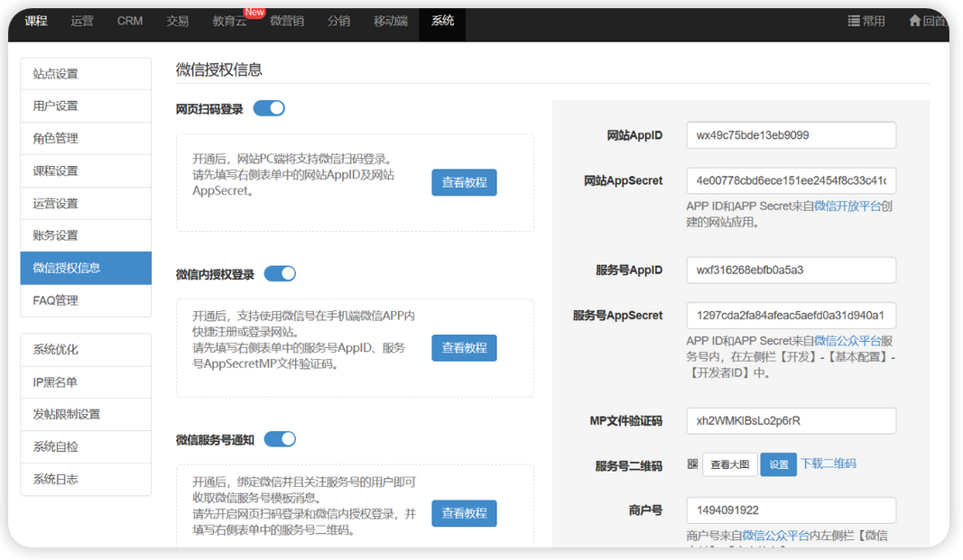Click the 常用 list icon in top bar
963x560 pixels.
tap(853, 21)
